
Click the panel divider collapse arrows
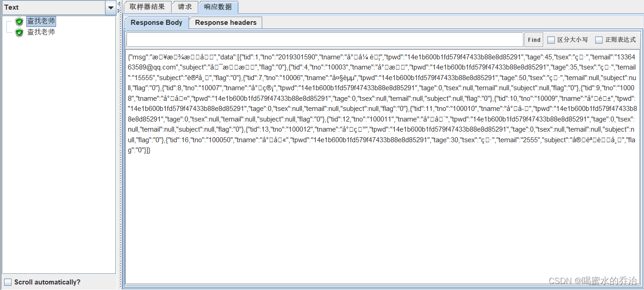[120, 6]
